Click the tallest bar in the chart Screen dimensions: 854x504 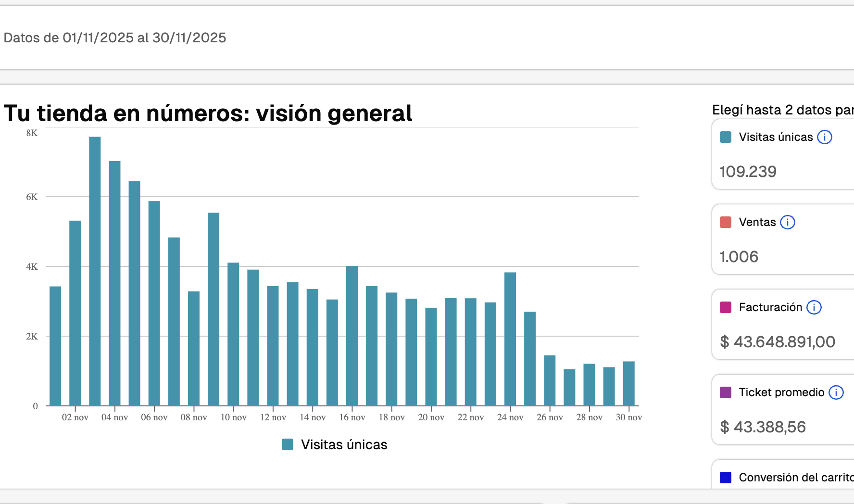tap(95, 269)
